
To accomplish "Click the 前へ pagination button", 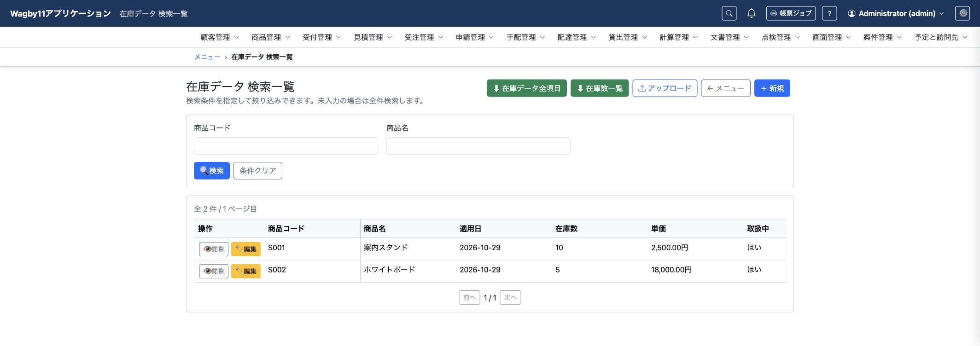I will pyautogui.click(x=469, y=298).
